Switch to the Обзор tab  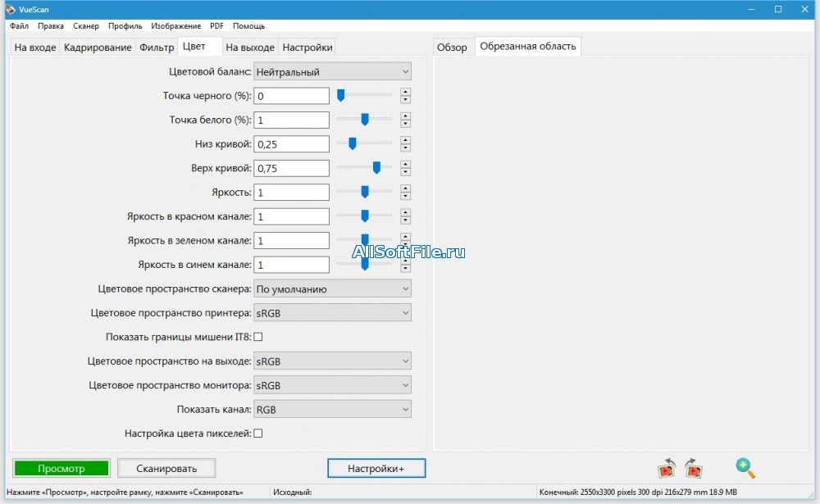pyautogui.click(x=452, y=47)
